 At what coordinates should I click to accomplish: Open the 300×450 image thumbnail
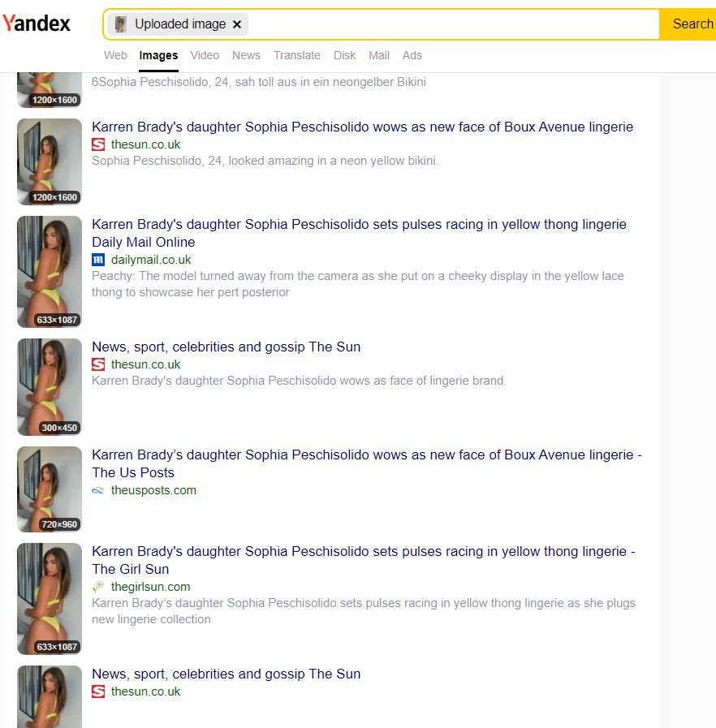coord(50,387)
